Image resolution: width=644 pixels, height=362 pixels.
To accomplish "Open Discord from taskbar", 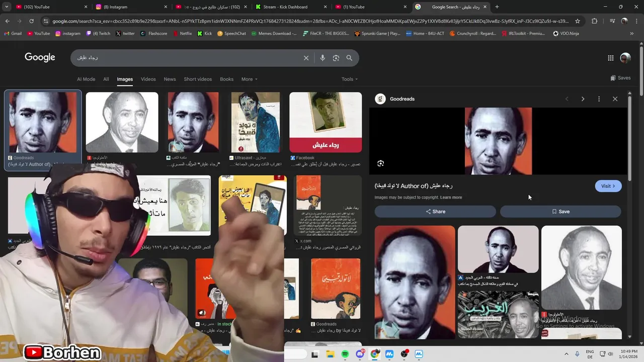I will point(360,354).
